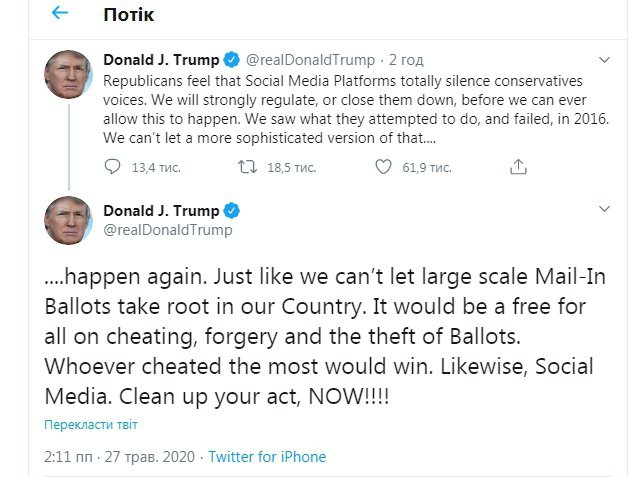Viewport: 629px width, 477px height.
Task: Like the first tweet with heart icon
Action: 382,166
